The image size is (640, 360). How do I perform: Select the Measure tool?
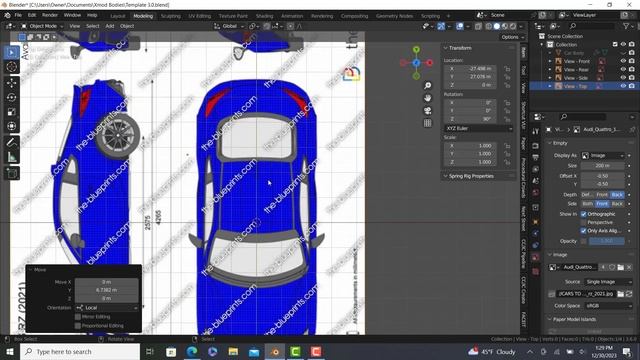tap(11, 157)
